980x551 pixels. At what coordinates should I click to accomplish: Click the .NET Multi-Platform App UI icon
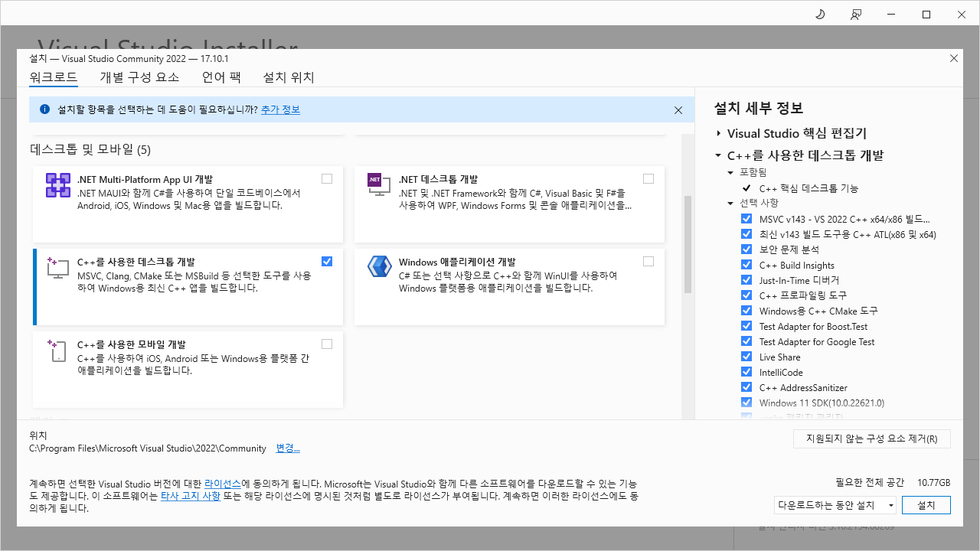[x=57, y=184]
